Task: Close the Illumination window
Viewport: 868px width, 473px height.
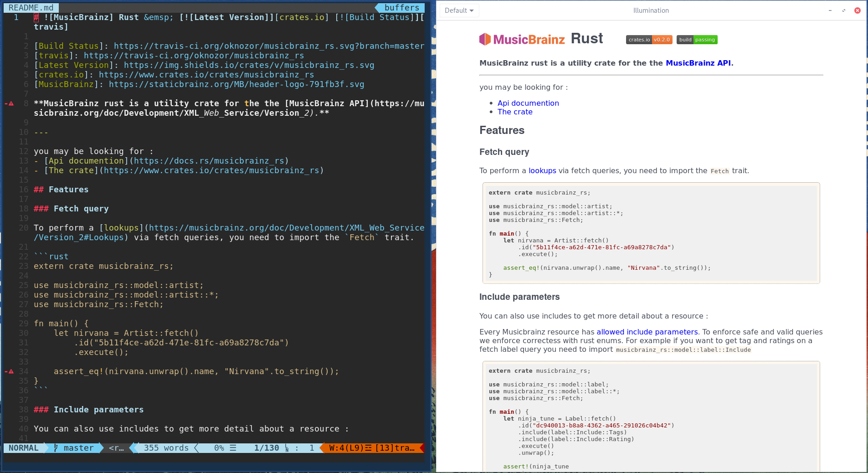Action: pos(858,10)
